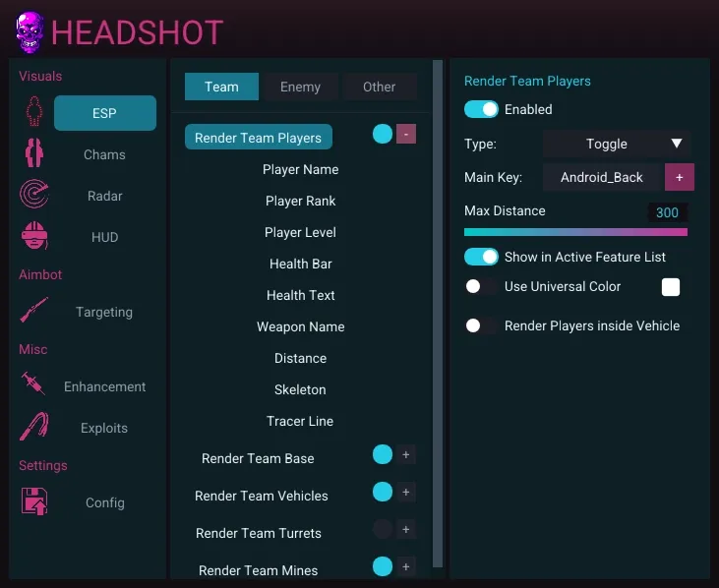Click the HUD headset icon

[34, 237]
